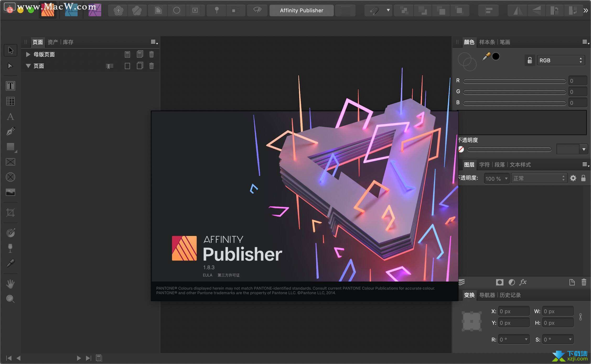Select the Rectangle shape tool
Image resolution: width=591 pixels, height=364 pixels.
click(x=10, y=147)
